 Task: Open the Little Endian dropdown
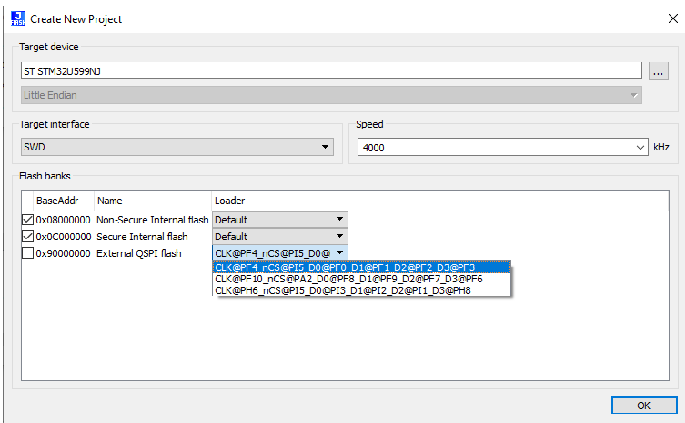[x=331, y=95]
